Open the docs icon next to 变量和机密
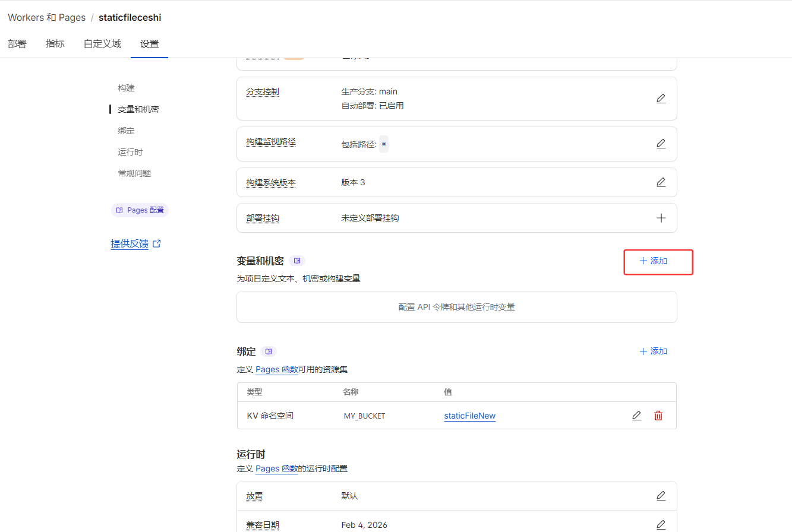Viewport: 792px width, 532px height. pos(297,260)
